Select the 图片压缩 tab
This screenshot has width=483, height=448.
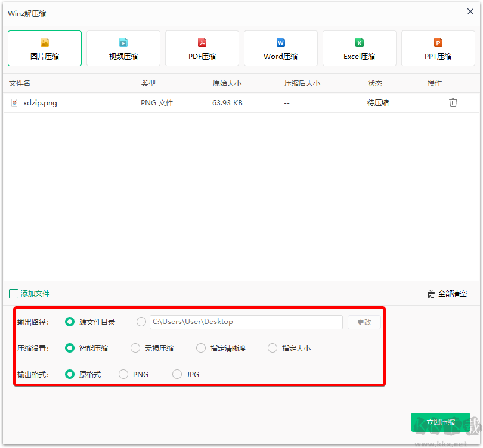tap(44, 48)
